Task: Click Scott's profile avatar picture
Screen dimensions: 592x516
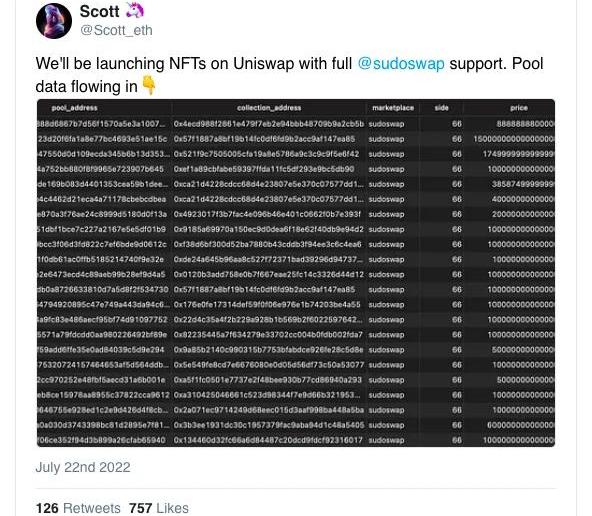Action: [54, 21]
